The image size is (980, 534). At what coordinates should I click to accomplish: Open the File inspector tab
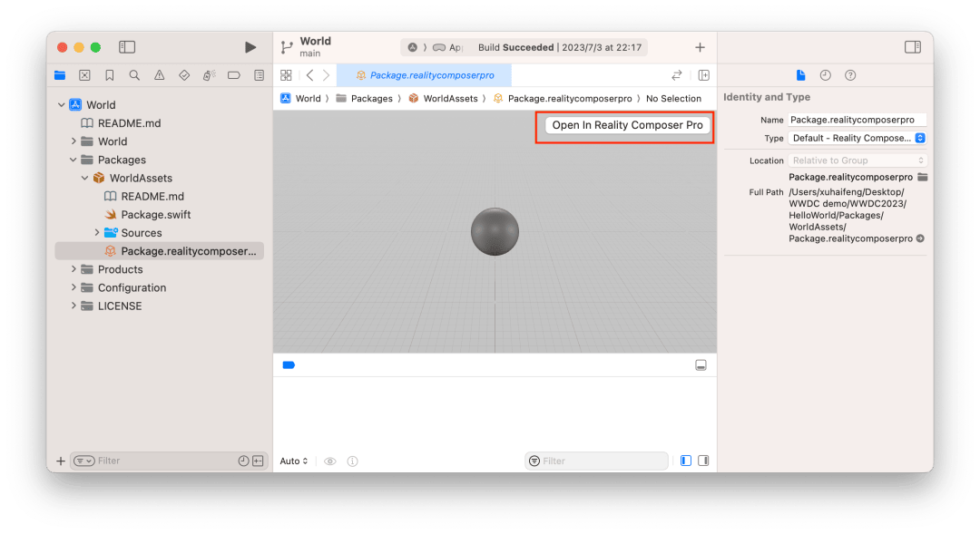pos(800,75)
